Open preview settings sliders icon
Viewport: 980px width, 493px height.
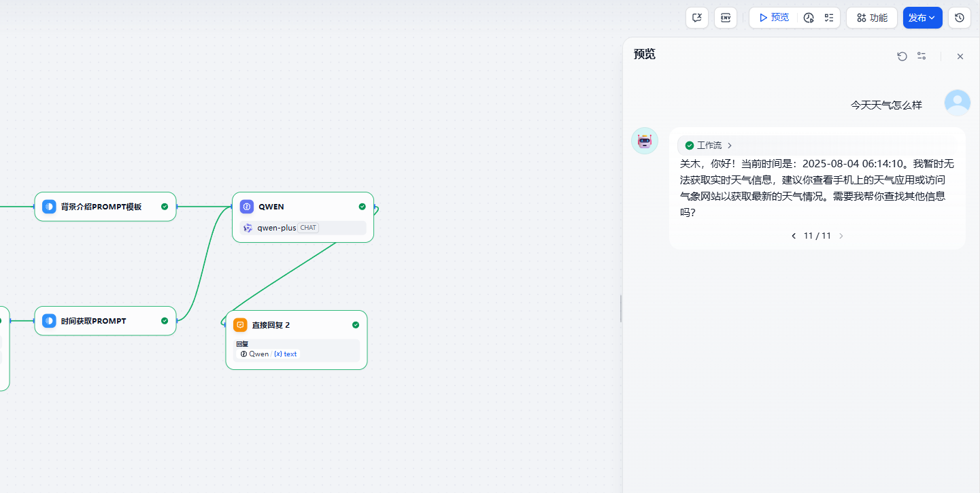[x=922, y=56]
